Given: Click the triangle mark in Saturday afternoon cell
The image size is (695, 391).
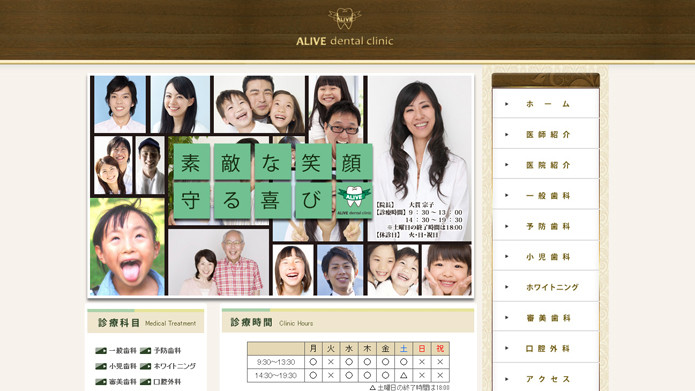Looking at the screenshot, I should tap(403, 375).
